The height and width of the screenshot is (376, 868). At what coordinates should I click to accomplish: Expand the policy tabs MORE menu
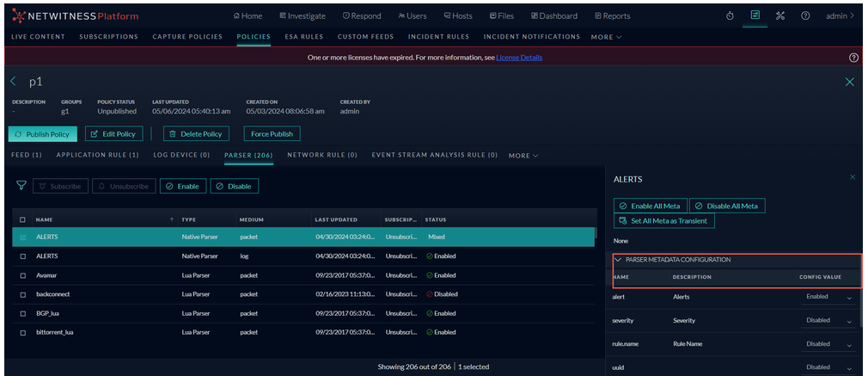point(523,156)
